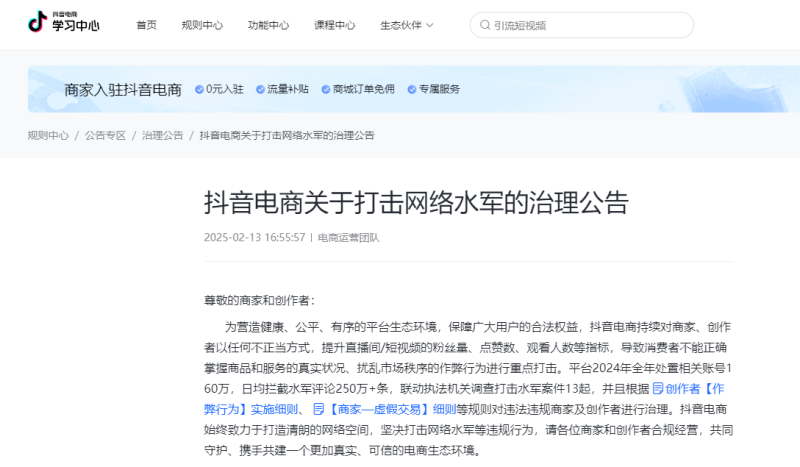Open 公告专区 breadcrumb link

[x=105, y=135]
